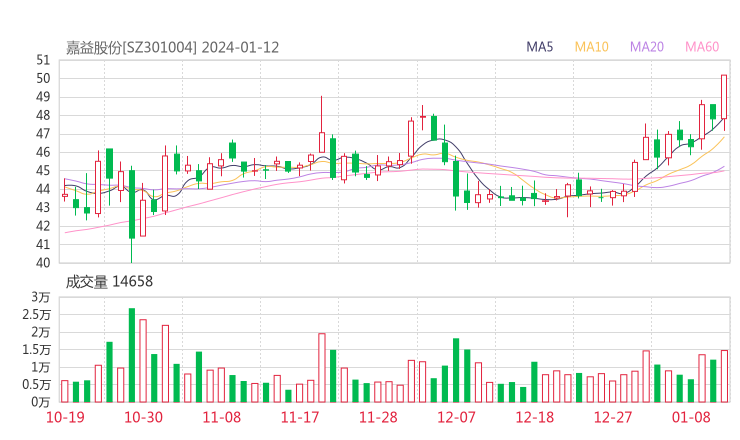The width and height of the screenshot is (740, 440).
Task: Click the 45 price axis label
Action: click(x=43, y=170)
